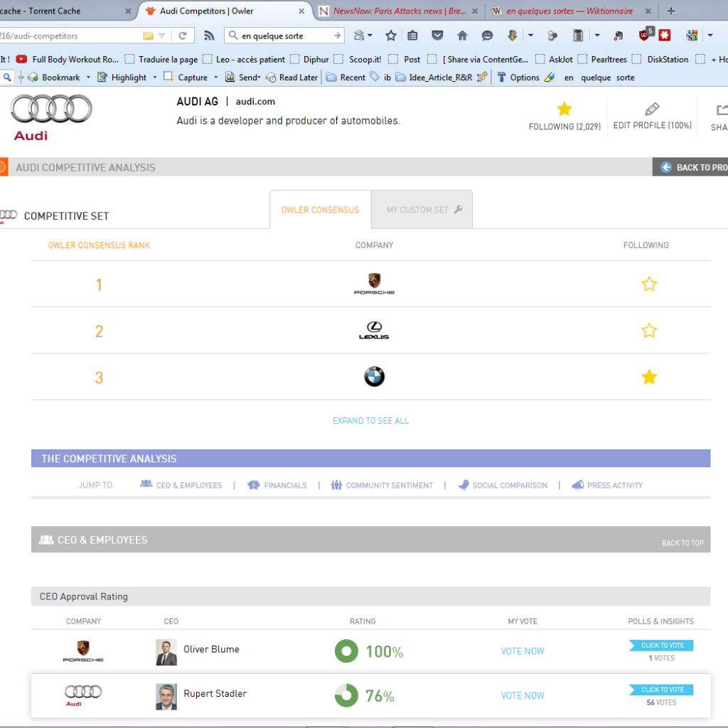Open uBlock shield icon with badge 5

[646, 35]
